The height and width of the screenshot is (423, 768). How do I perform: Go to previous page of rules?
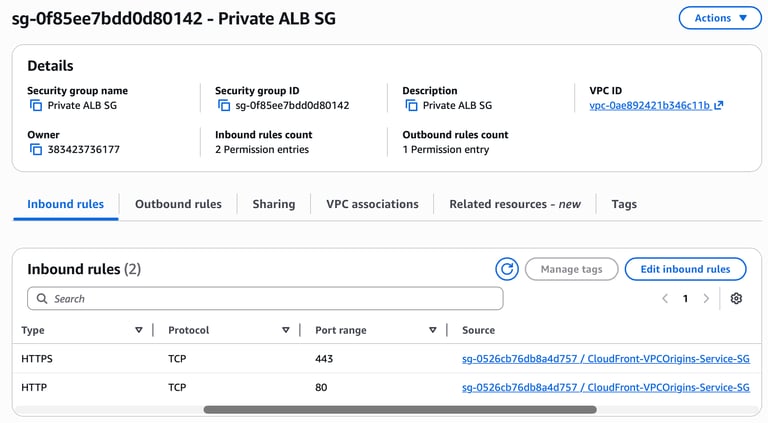[665, 298]
